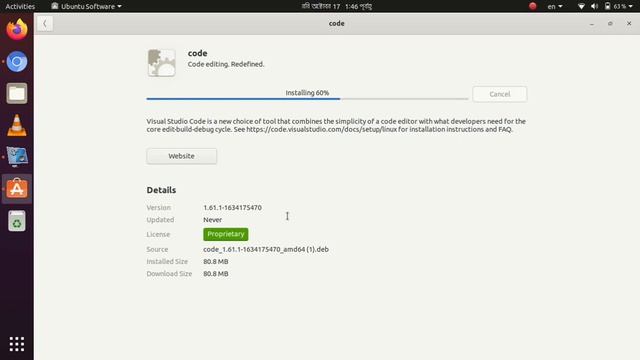
Task: Click version text 1.61.1-1634175470
Action: [232, 208]
